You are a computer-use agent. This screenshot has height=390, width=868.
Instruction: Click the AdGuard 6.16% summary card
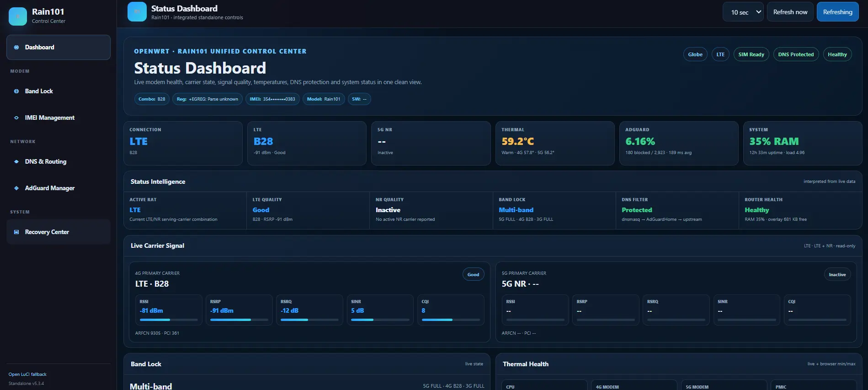coord(679,143)
